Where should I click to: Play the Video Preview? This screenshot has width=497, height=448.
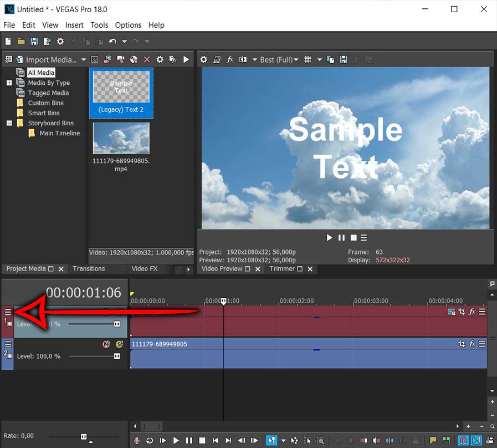tap(329, 238)
